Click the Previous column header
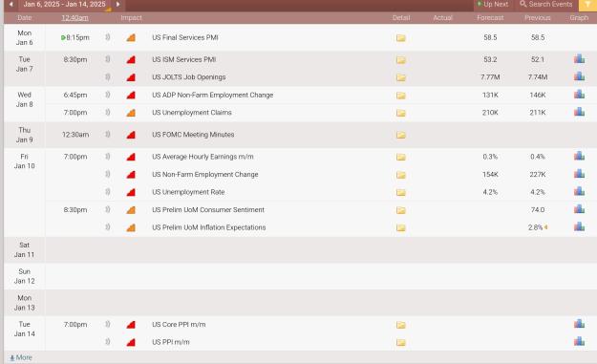 coord(538,18)
